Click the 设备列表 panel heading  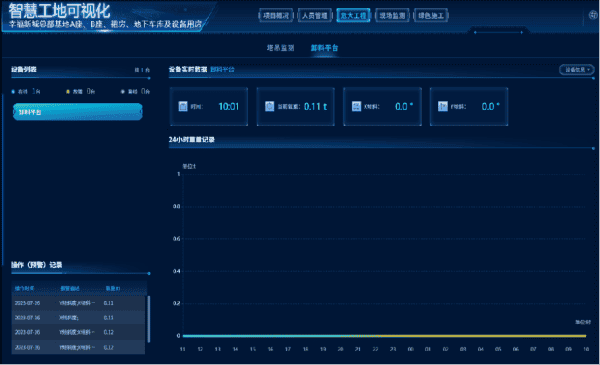[24, 69]
